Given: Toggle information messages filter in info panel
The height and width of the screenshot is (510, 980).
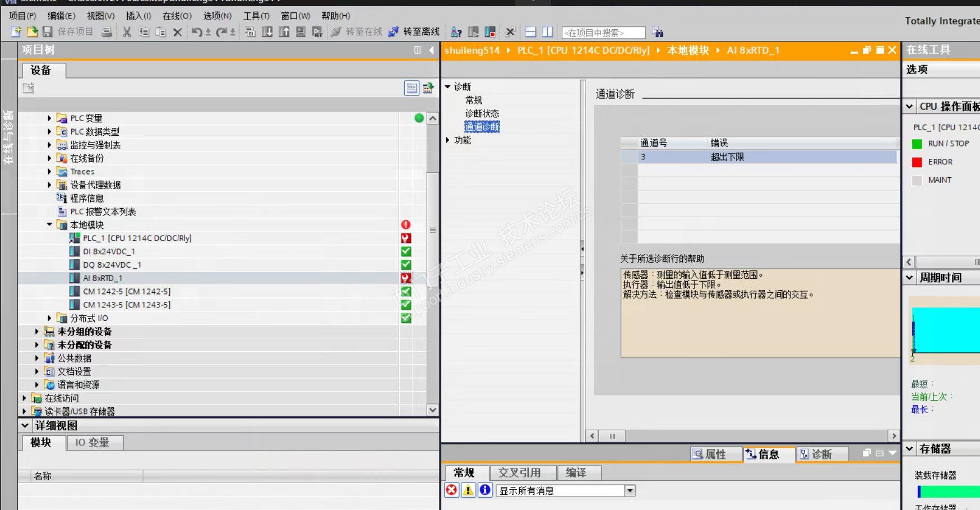Looking at the screenshot, I should pyautogui.click(x=485, y=490).
